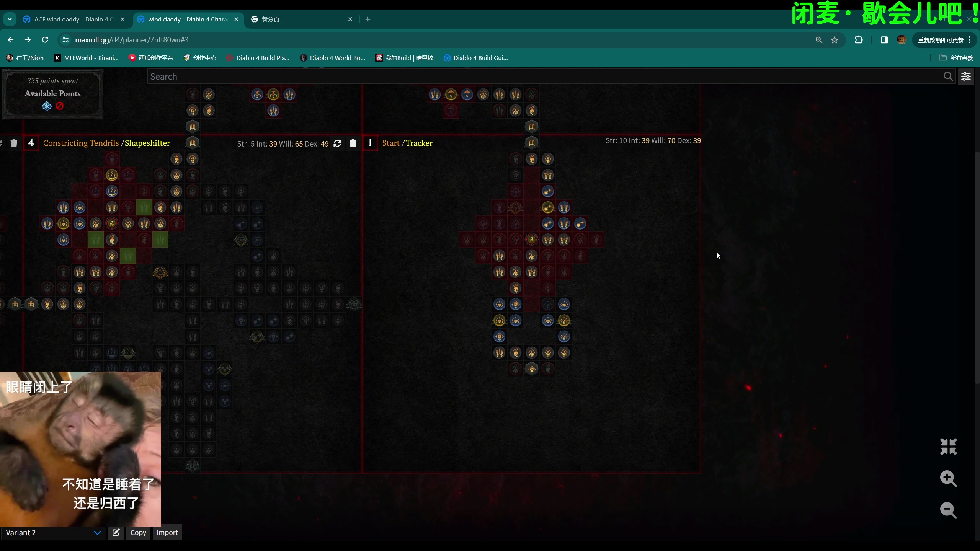
Task: Select the gate node on Constricting Tendrils board's upper edge
Action: [x=193, y=143]
